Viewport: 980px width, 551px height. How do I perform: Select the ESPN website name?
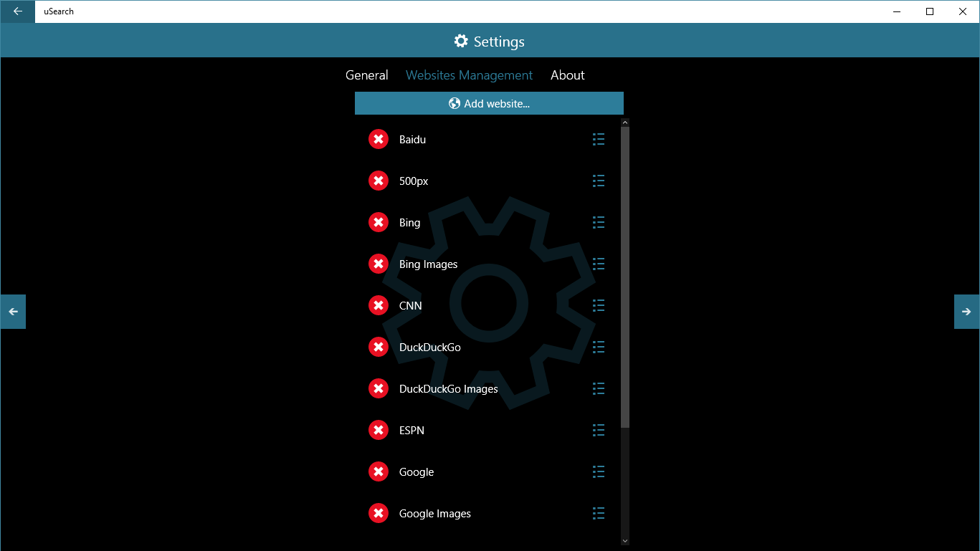pos(411,431)
